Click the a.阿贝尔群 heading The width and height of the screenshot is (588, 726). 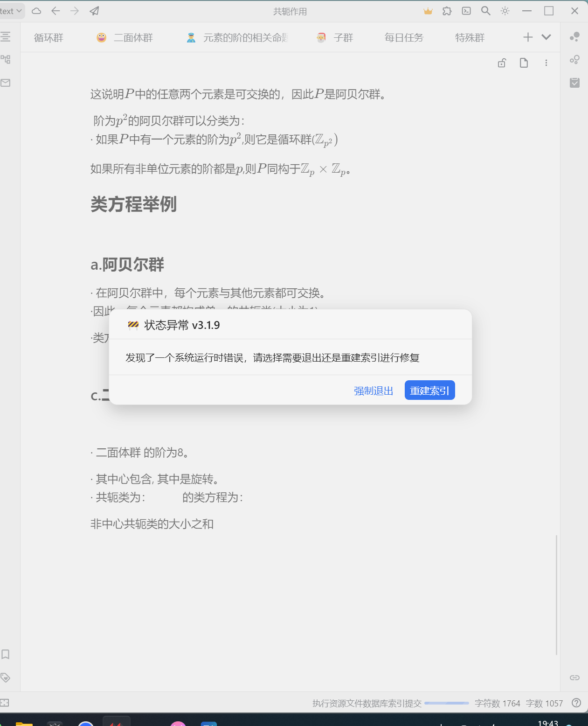tap(127, 265)
